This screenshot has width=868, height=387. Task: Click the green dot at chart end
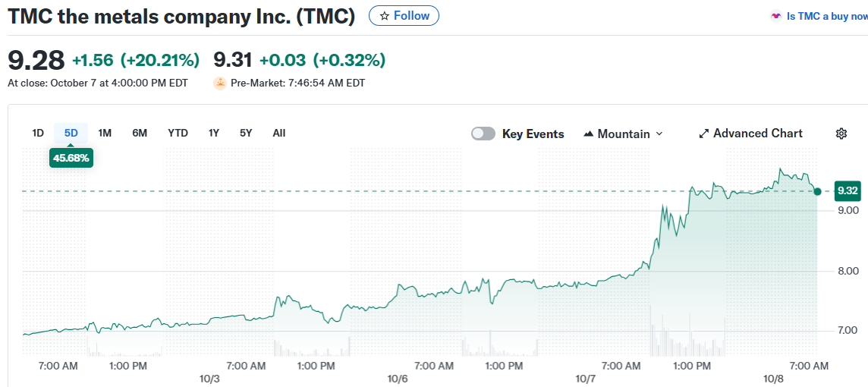pos(816,191)
